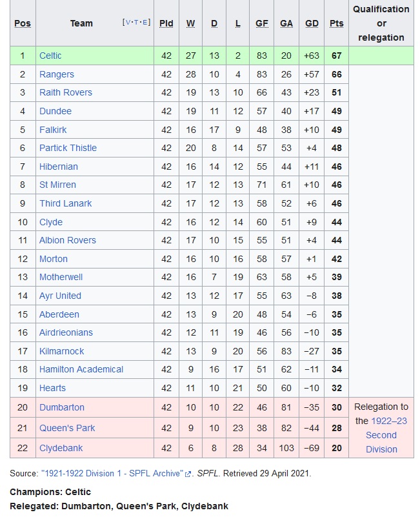
Task: Open the Clydebank team page
Action: [61, 449]
